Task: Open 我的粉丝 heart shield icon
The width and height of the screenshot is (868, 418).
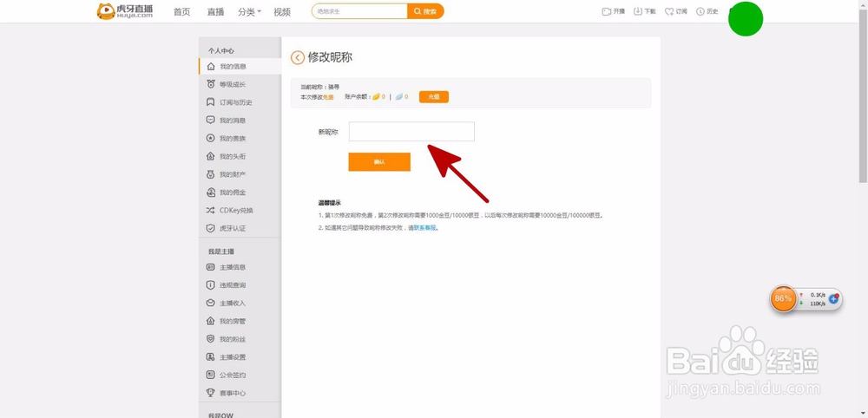Action: (x=210, y=339)
